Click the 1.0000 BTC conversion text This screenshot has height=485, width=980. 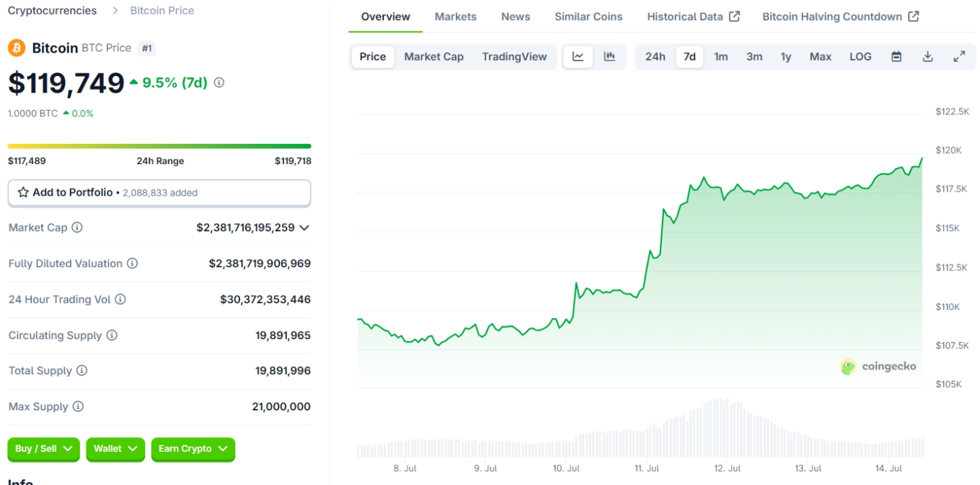(33, 113)
